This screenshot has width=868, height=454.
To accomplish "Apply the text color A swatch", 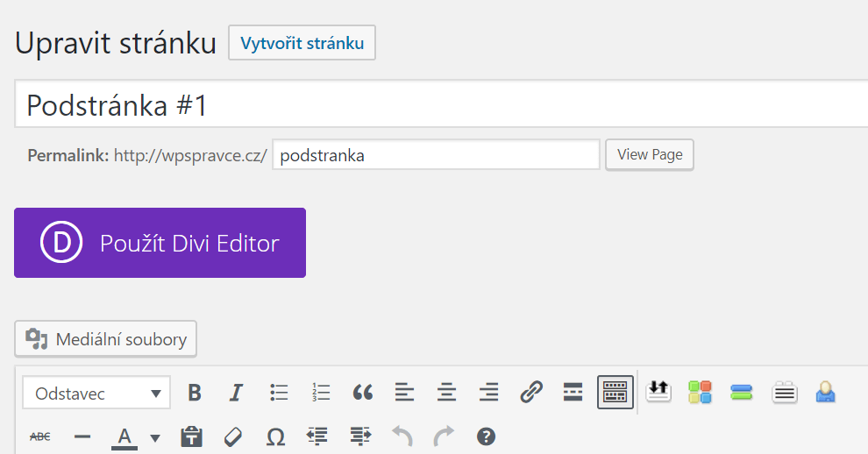I will (125, 437).
